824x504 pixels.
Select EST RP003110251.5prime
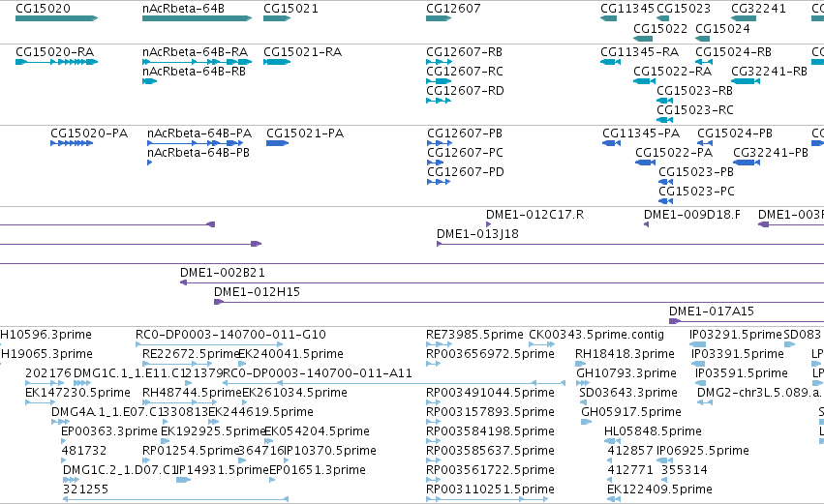tap(490, 489)
